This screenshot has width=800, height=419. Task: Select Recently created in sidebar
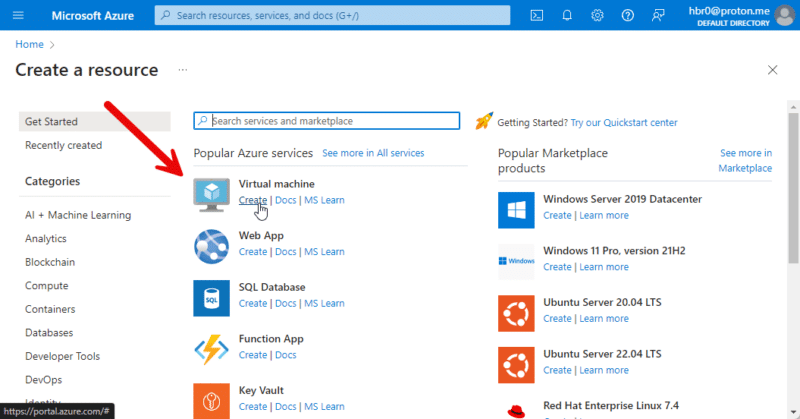(x=63, y=145)
